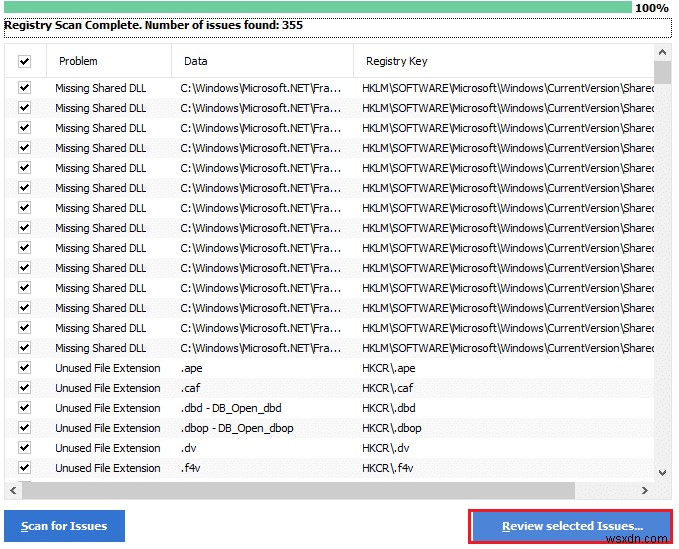The width and height of the screenshot is (679, 549).
Task: Uncheck the .f4v Unused File Extension checkbox
Action: coord(25,468)
